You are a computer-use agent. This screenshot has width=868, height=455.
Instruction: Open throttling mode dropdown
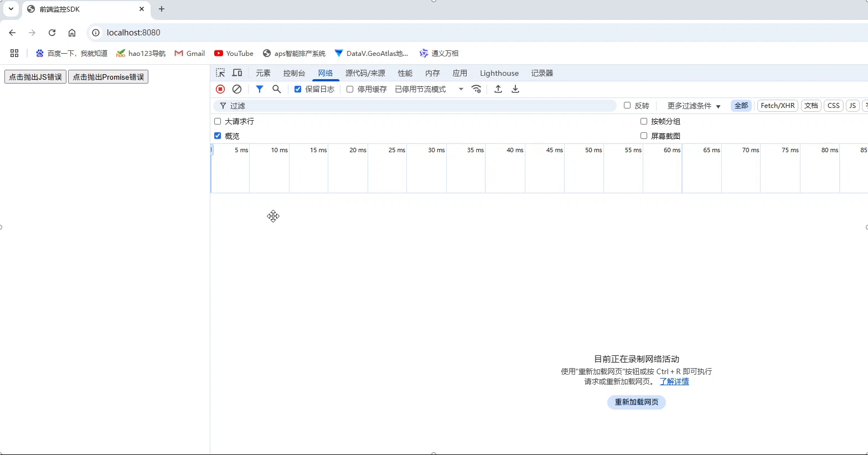[429, 89]
